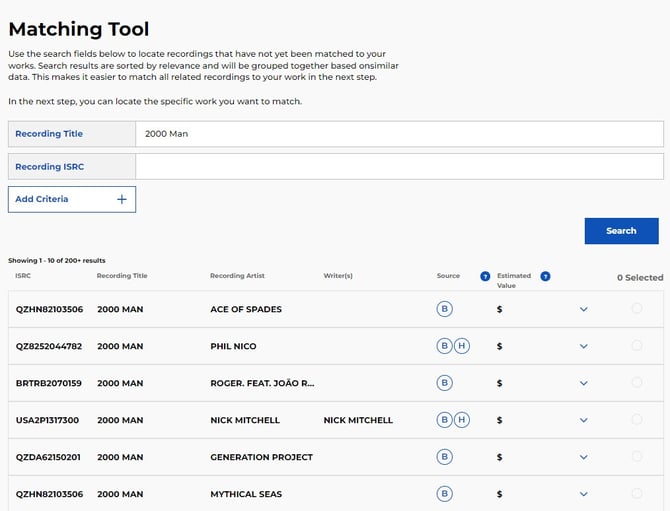Select the ROGER. FEAT. JOÃO recording radio button

click(637, 382)
